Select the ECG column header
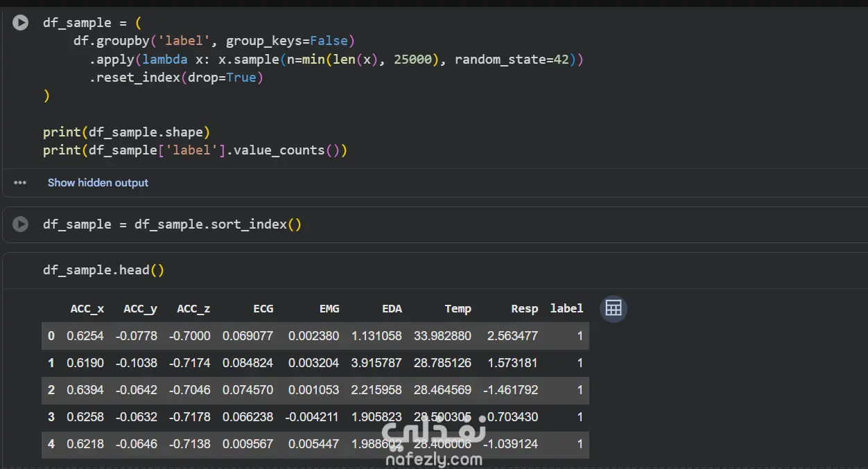Viewport: 868px width, 469px height. (263, 309)
